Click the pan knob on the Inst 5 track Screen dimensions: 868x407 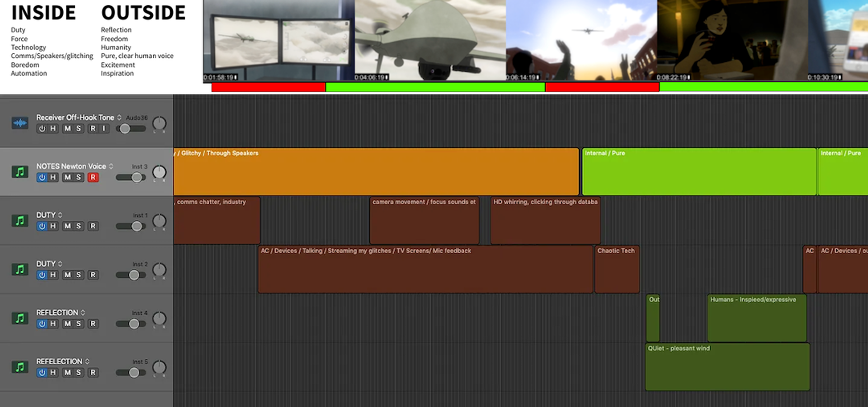click(159, 367)
